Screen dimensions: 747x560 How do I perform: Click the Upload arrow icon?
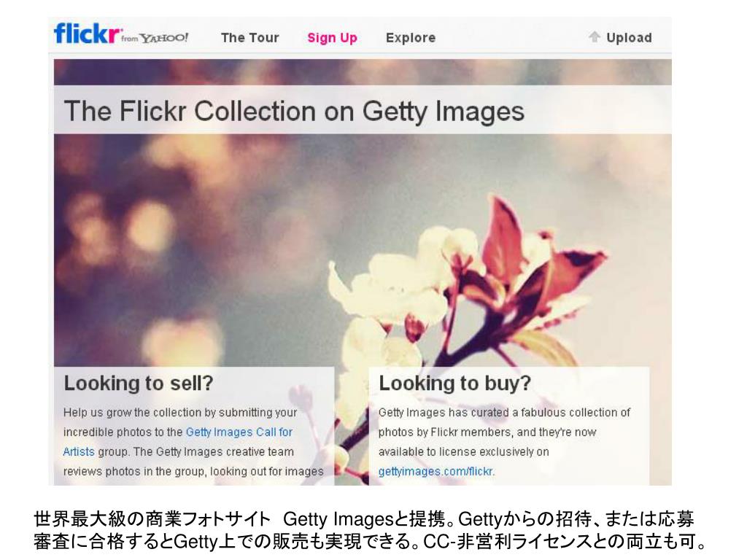(x=594, y=36)
